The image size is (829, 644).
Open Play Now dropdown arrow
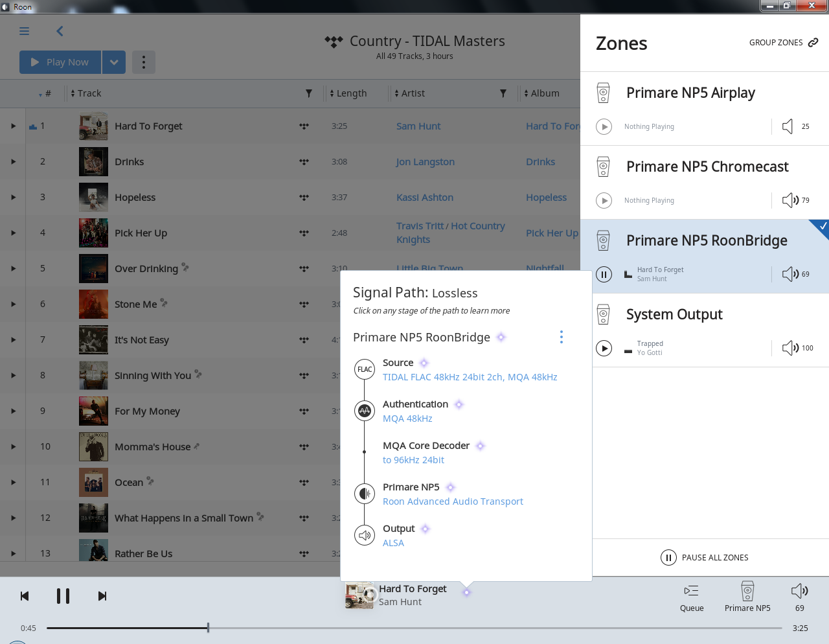tap(114, 62)
